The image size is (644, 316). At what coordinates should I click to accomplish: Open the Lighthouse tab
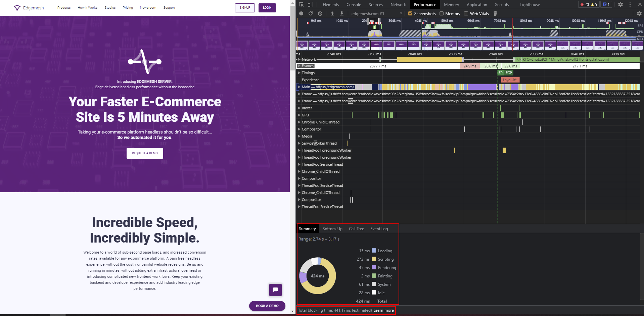tap(530, 5)
